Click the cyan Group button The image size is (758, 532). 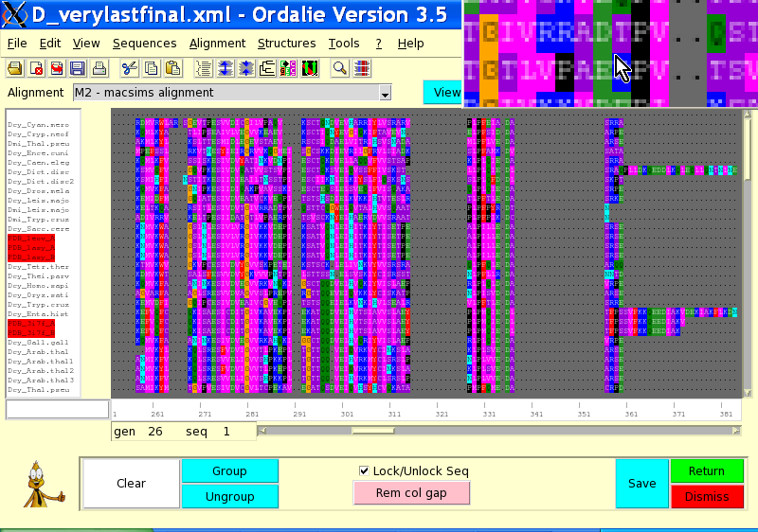coord(229,471)
